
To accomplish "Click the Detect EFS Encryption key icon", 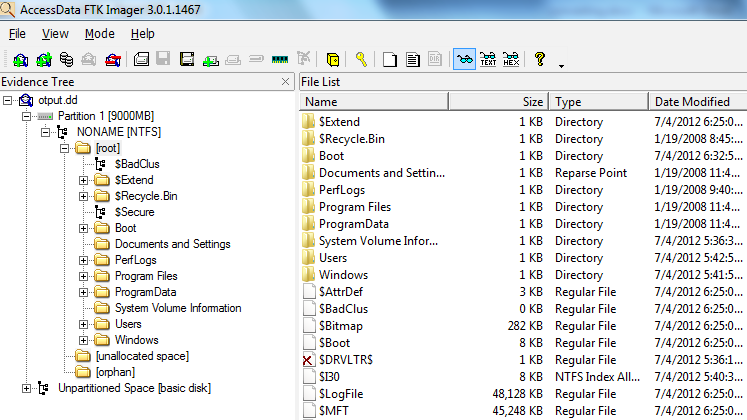I will pyautogui.click(x=361, y=60).
